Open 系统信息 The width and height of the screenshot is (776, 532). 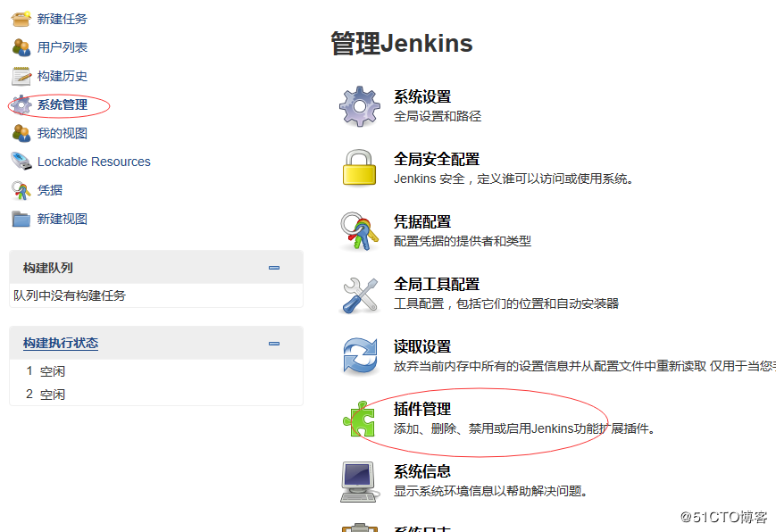[422, 471]
